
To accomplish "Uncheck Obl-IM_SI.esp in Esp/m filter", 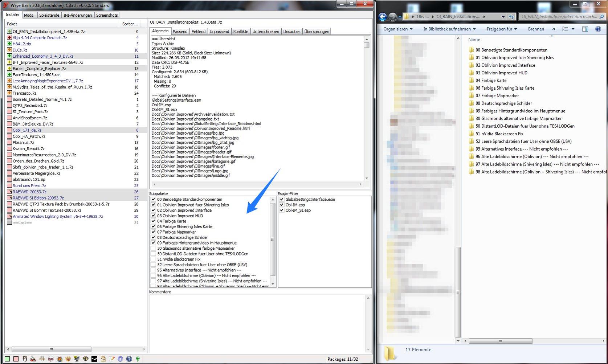I will (282, 210).
